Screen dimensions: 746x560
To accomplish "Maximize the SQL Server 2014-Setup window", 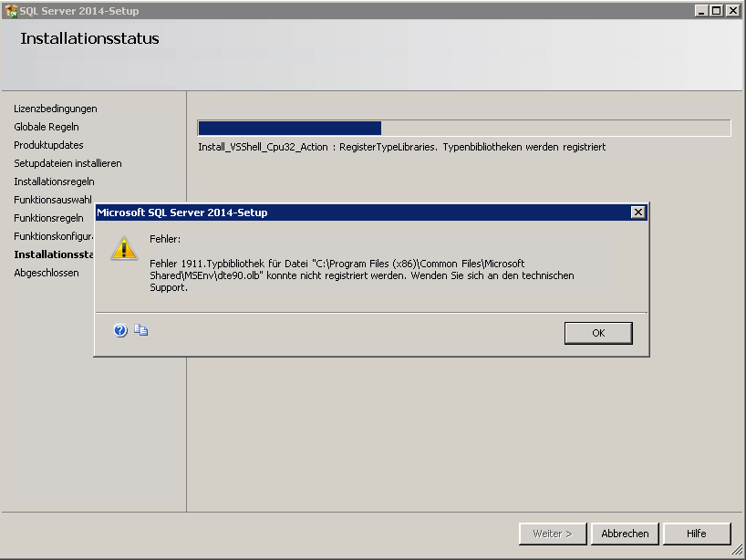I will [x=716, y=10].
